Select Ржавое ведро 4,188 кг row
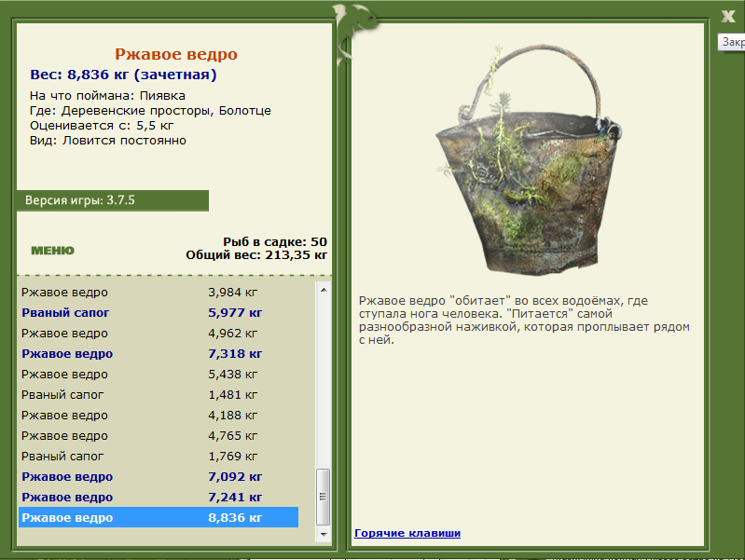The image size is (745, 560). pos(159,416)
